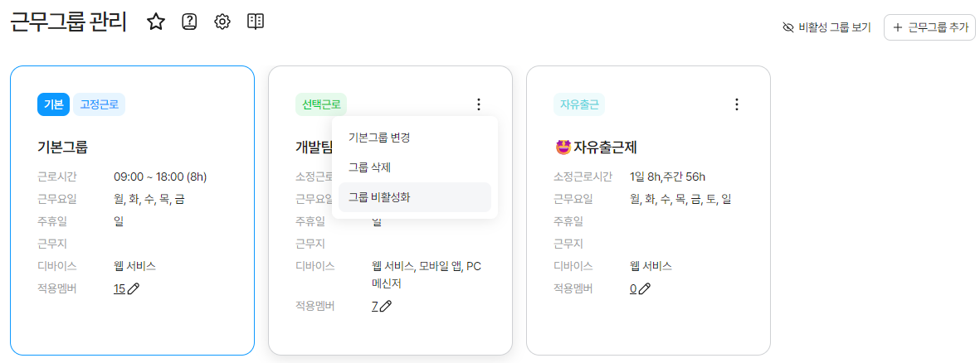Open the 15 members link on 기본그룹
Viewport: 980px width, 363px height.
(x=119, y=288)
